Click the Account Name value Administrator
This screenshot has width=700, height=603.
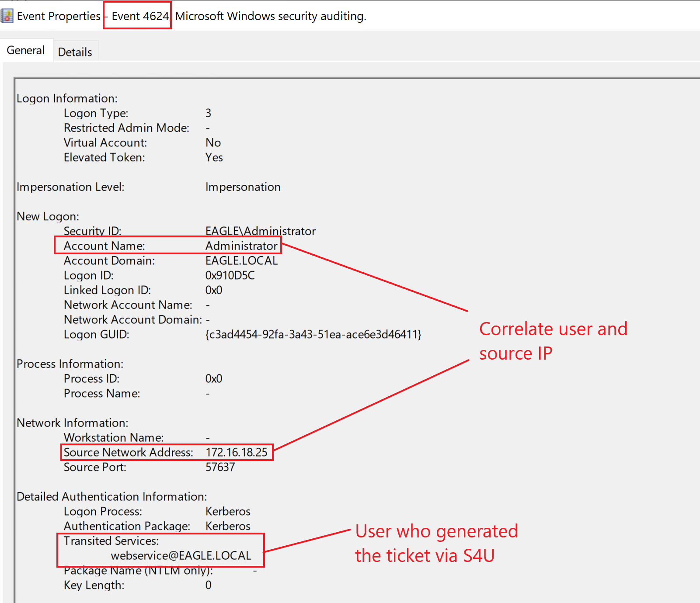(241, 246)
